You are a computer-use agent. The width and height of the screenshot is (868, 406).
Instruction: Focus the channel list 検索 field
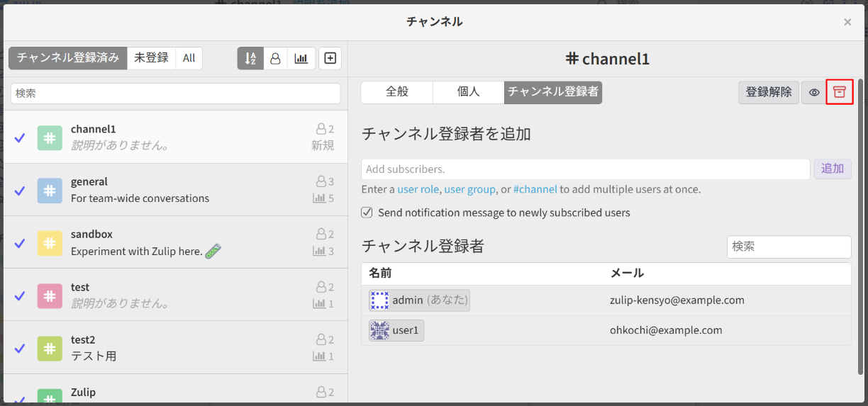175,94
